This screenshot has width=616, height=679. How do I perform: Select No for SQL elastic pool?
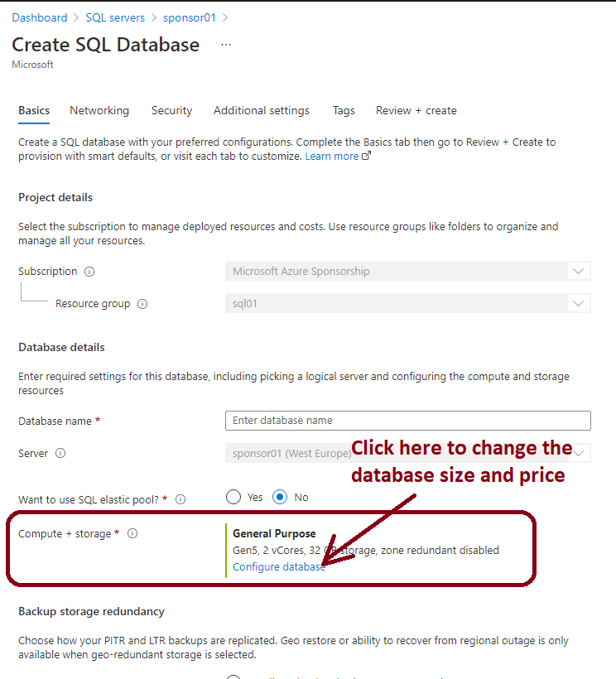click(280, 497)
